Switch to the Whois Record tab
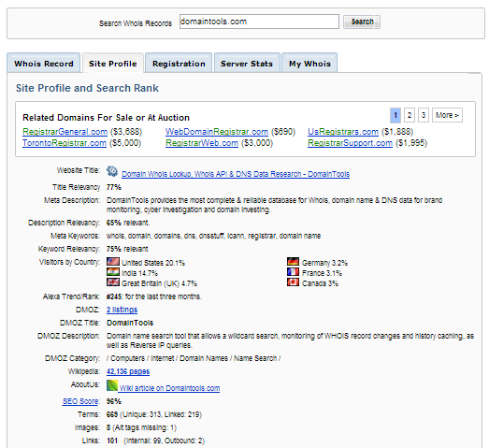 pos(44,64)
